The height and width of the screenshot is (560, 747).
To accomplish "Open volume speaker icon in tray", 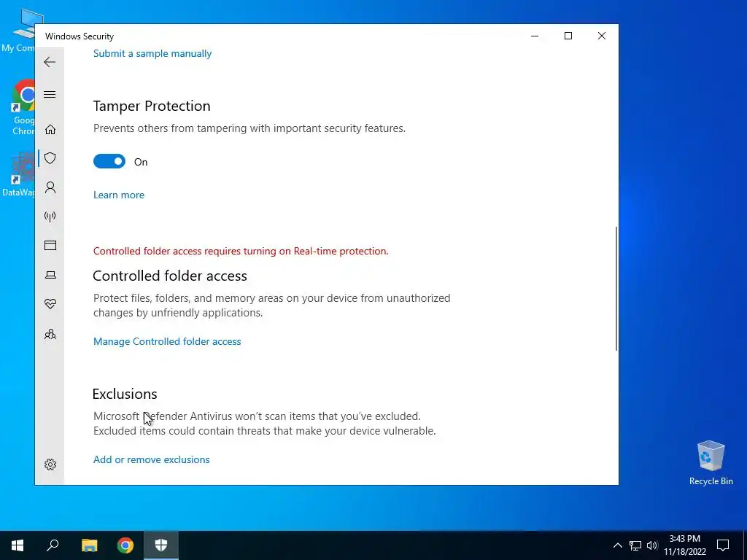I will pos(652,545).
